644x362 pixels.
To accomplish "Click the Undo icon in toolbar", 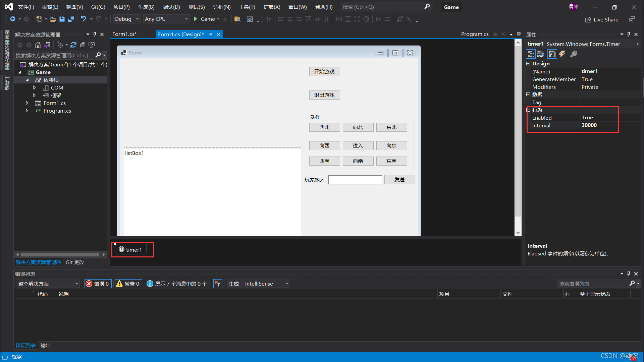I will tap(84, 19).
